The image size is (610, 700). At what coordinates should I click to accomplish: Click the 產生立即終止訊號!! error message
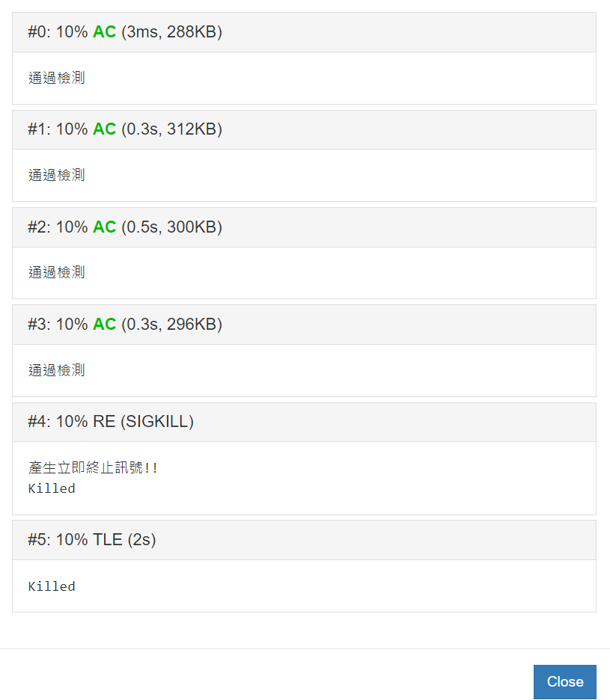point(93,468)
